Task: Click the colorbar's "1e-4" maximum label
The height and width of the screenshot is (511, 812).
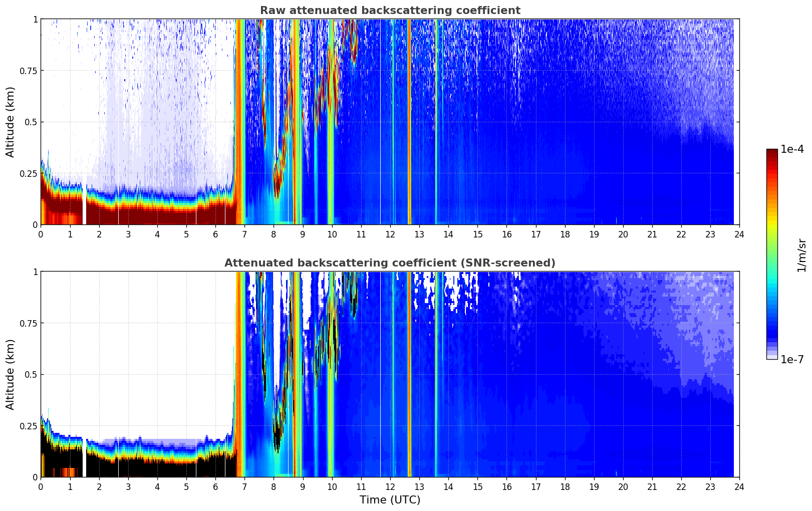Action: click(792, 149)
